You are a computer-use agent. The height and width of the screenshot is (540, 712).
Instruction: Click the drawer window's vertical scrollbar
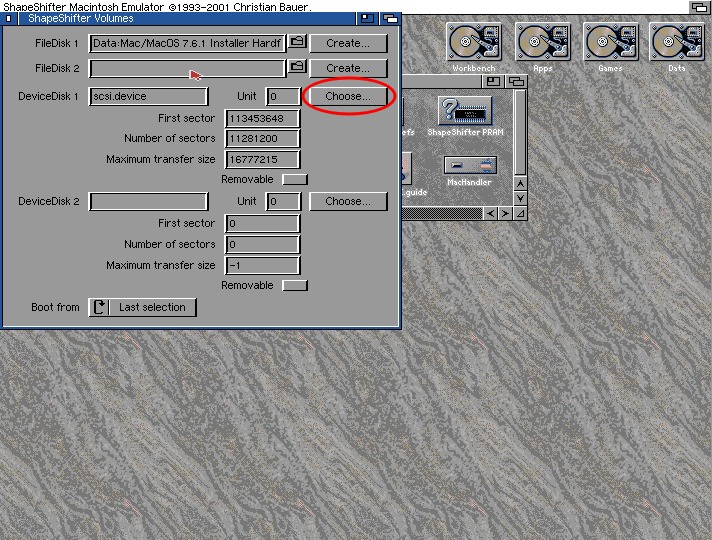[520, 133]
